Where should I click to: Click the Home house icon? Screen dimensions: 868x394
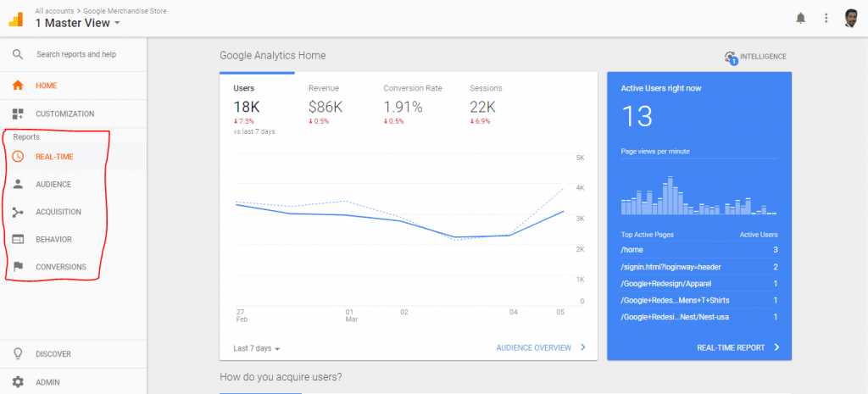18,86
